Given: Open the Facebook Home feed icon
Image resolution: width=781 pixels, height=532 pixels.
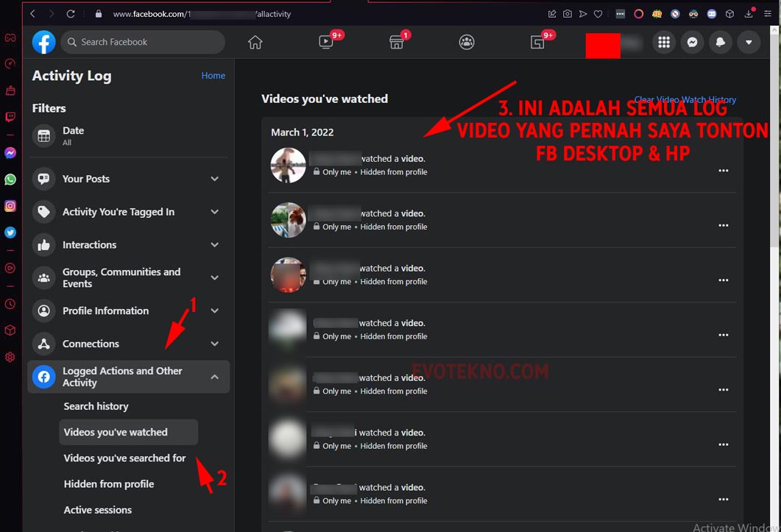Looking at the screenshot, I should point(255,43).
